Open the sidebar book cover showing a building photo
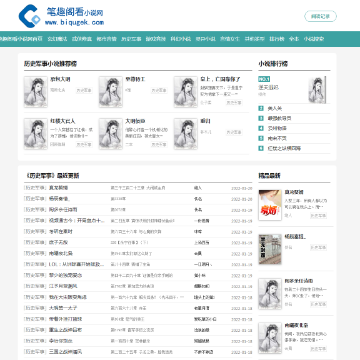The height and width of the screenshot is (360, 360). [x=270, y=249]
